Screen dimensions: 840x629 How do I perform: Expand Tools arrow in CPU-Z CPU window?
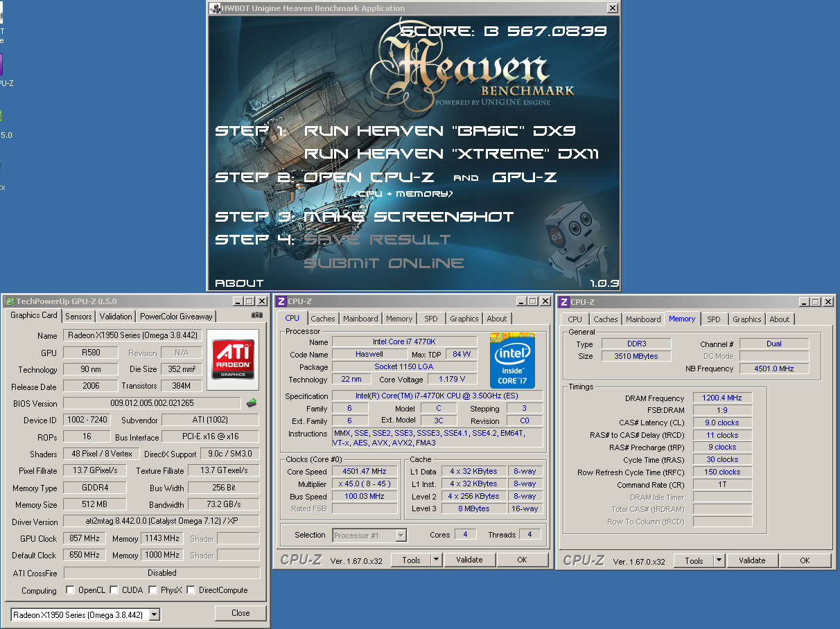point(436,560)
